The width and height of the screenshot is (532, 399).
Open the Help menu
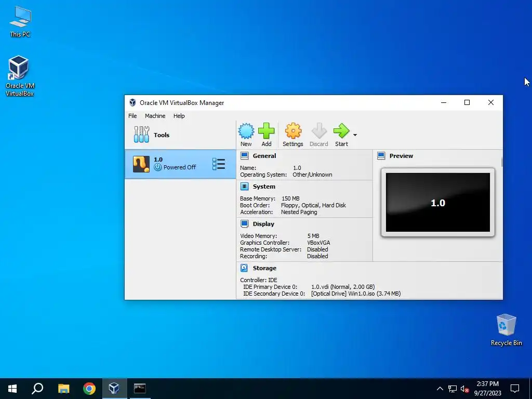[179, 116]
